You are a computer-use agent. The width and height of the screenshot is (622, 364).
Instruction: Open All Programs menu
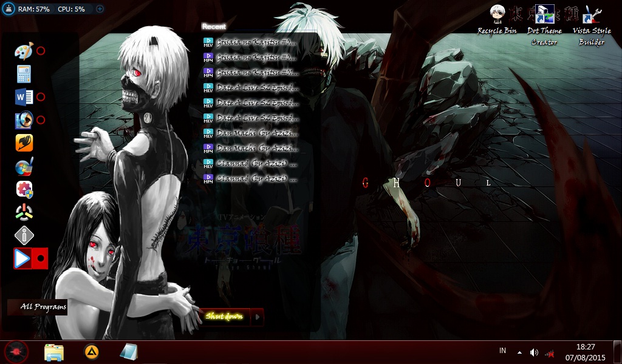pos(38,307)
